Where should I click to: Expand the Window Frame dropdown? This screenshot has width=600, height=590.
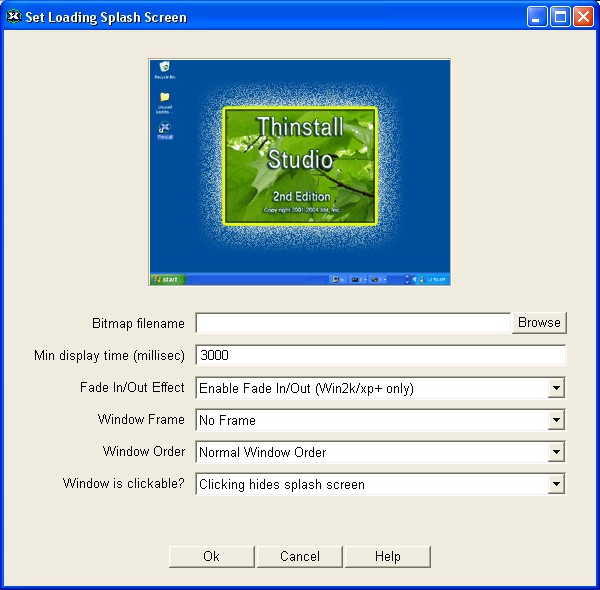click(380, 420)
